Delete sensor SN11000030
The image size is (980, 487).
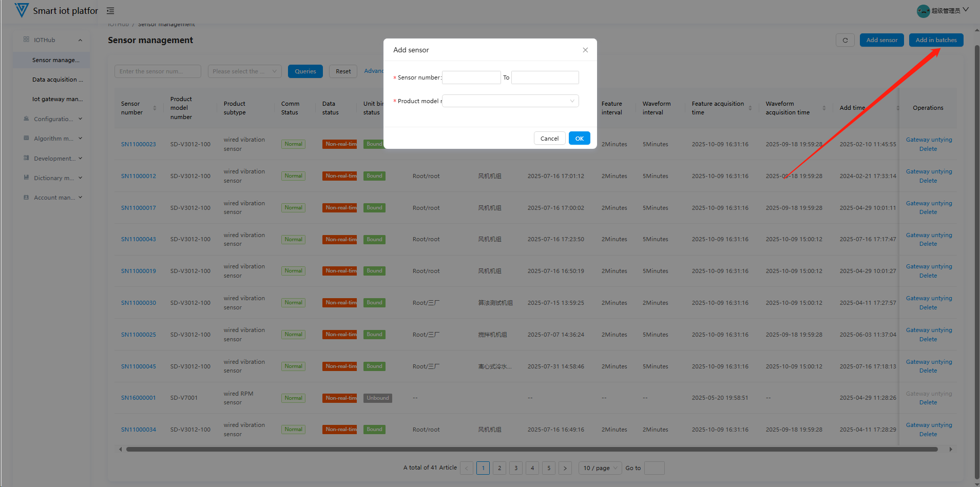(x=928, y=307)
